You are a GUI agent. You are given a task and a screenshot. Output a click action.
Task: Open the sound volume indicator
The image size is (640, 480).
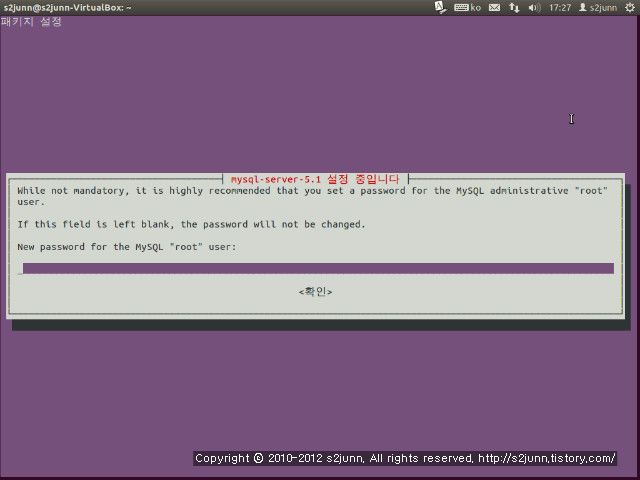pyautogui.click(x=534, y=7)
